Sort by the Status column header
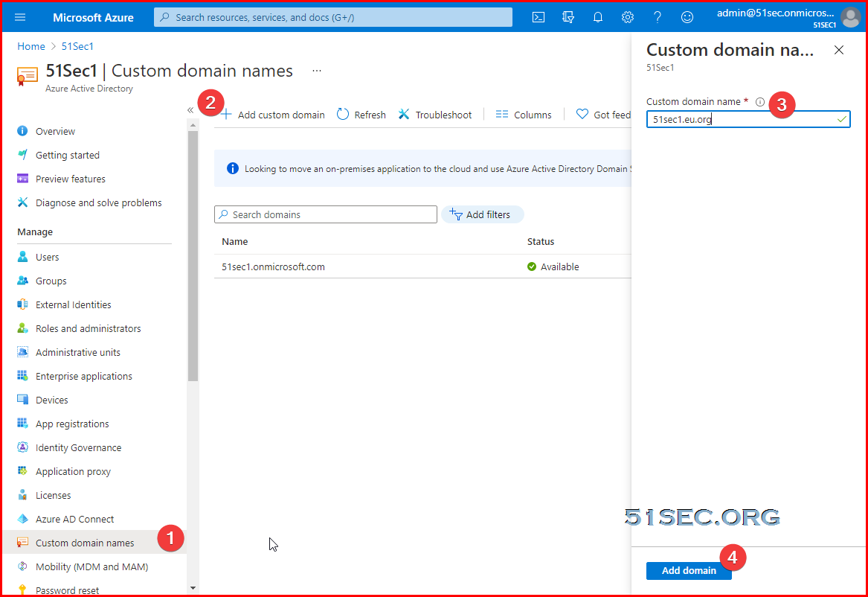This screenshot has height=597, width=868. [540, 241]
